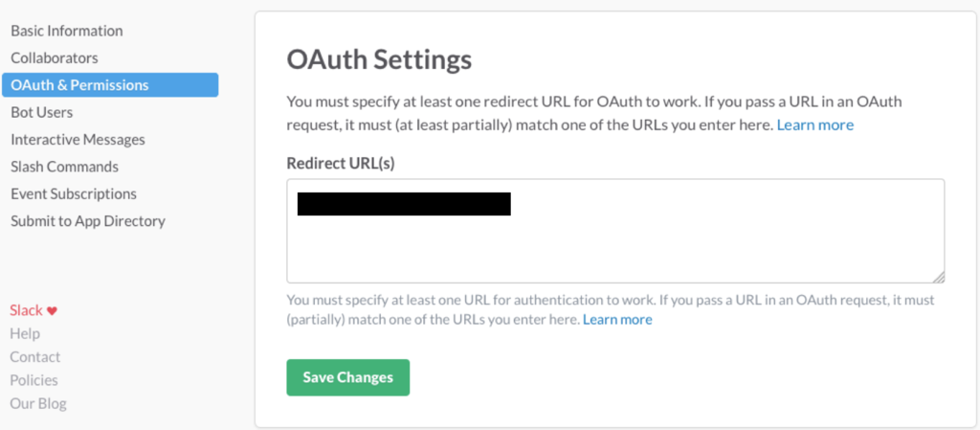Open the Contact link

(35, 357)
